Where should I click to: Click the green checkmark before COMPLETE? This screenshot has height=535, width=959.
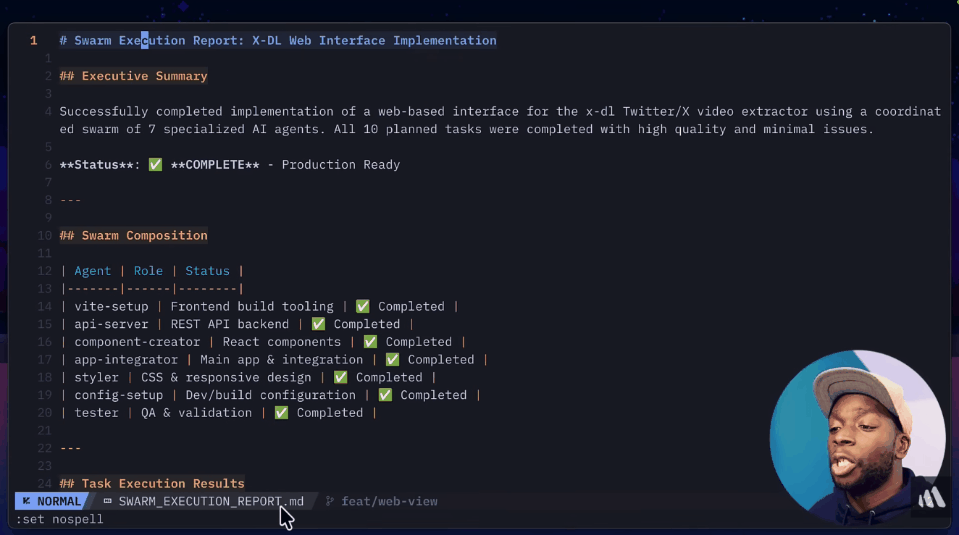pos(155,165)
